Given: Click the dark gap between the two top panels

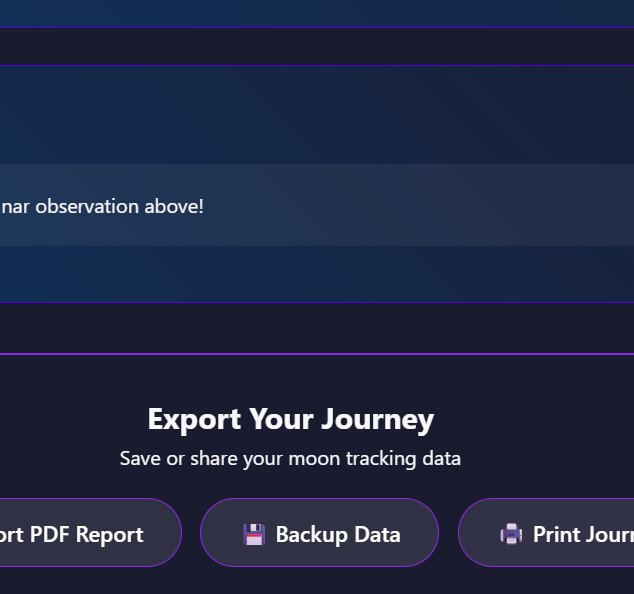Looking at the screenshot, I should pos(300,46).
